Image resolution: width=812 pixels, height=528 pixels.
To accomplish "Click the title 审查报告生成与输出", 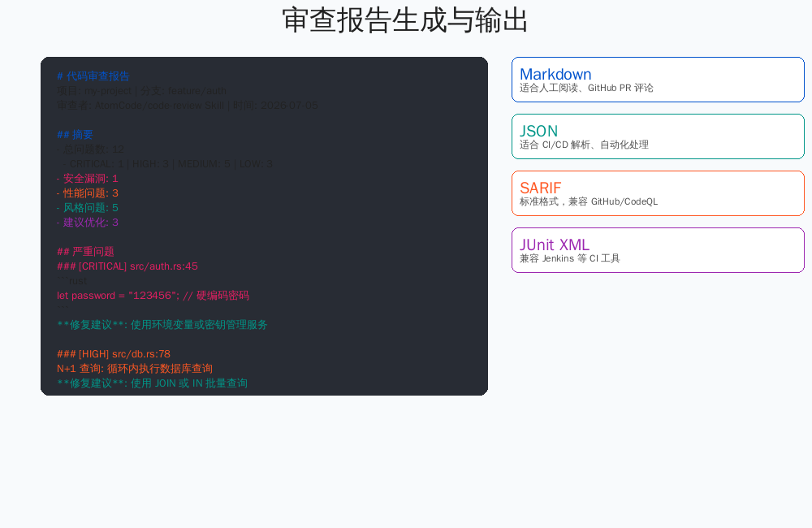I will pyautogui.click(x=405, y=20).
